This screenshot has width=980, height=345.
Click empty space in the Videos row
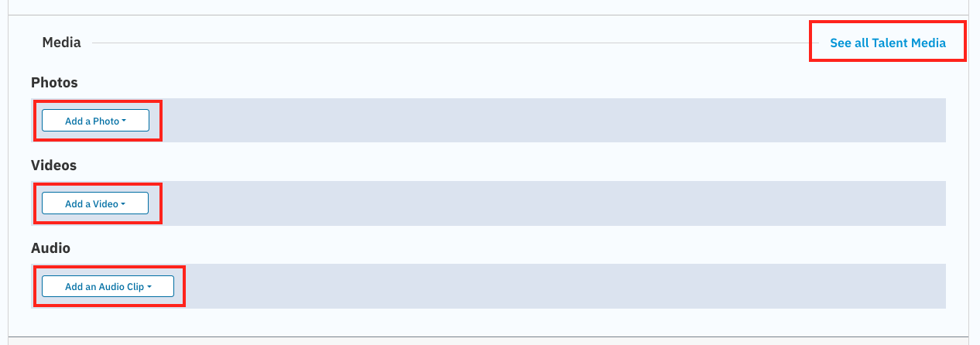(542, 203)
